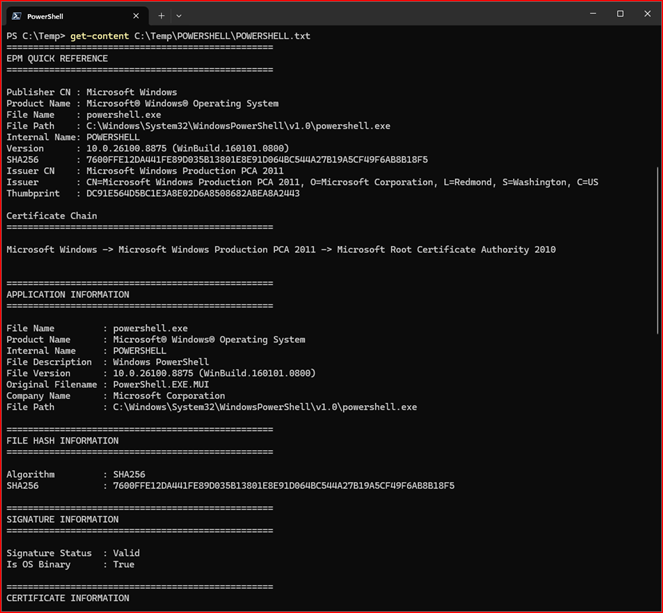Click the Application Information File Path value

(x=265, y=407)
